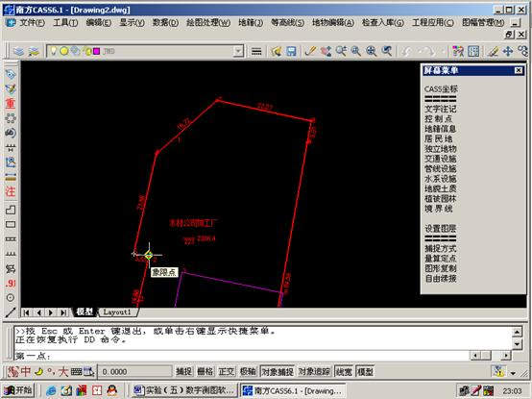This screenshot has height=399, width=532.
Task: Click the zoom extents magnifier icon
Action: pyautogui.click(x=372, y=51)
